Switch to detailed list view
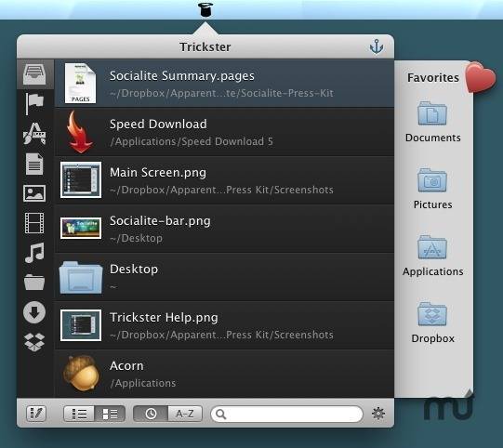The image size is (503, 448). pos(110,414)
